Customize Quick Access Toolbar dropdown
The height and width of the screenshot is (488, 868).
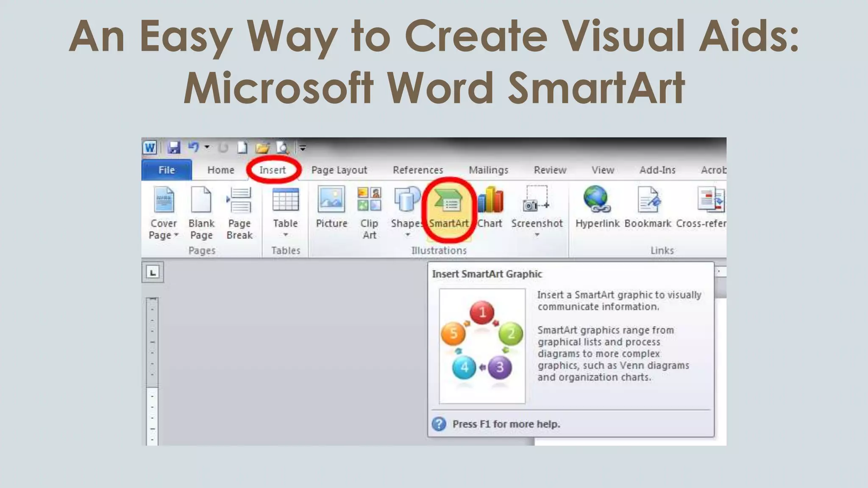(303, 148)
